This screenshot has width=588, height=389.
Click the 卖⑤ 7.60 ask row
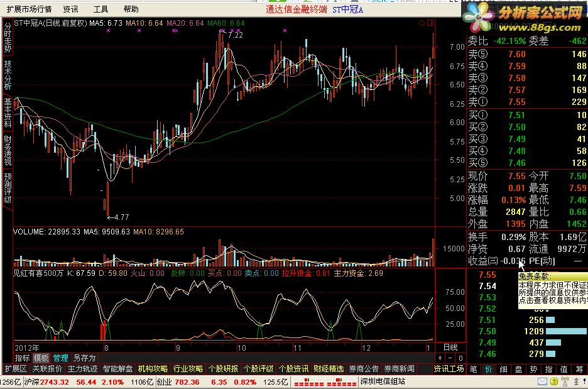click(x=527, y=54)
